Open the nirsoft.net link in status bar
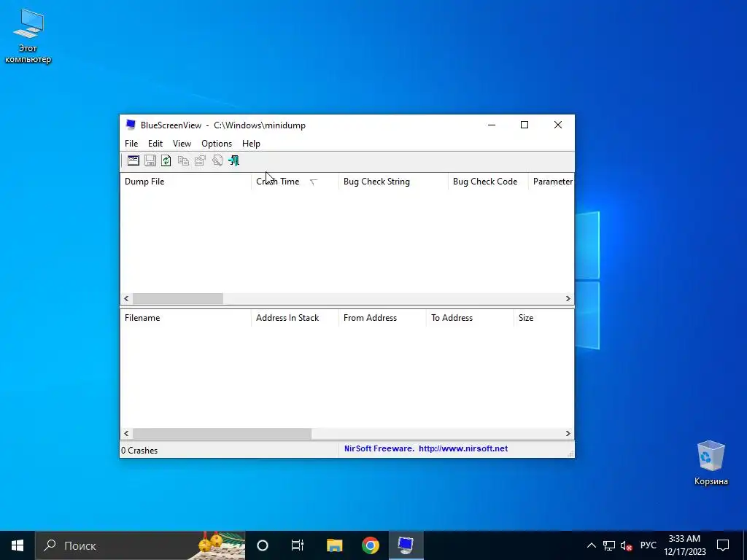The height and width of the screenshot is (560, 747). (x=463, y=448)
